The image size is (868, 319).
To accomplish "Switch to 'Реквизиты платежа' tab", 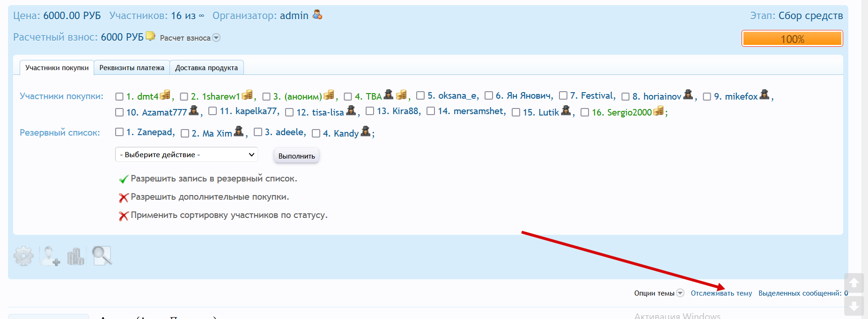I will point(132,68).
